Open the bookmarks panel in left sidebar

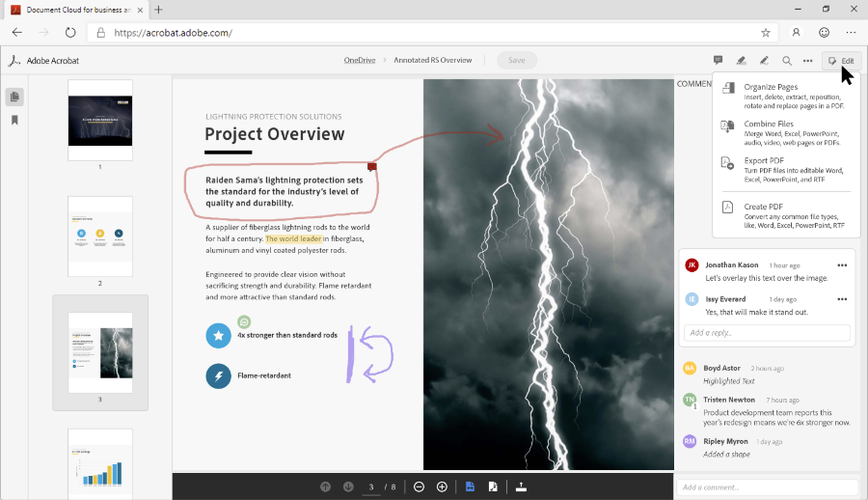coord(14,121)
